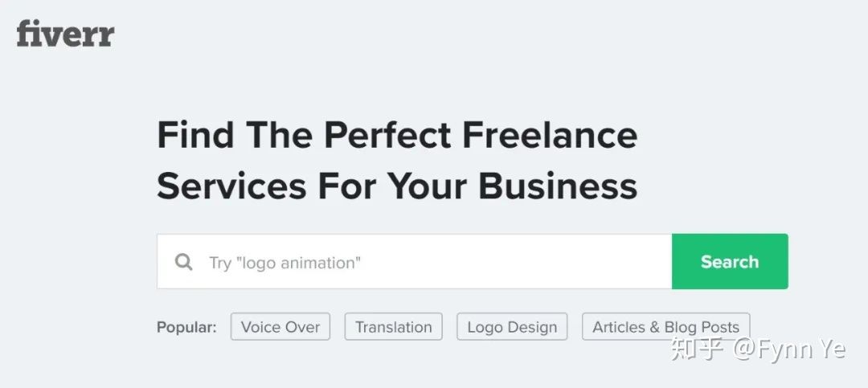868x388 pixels.
Task: Click the fiverr logo
Action: [65, 33]
